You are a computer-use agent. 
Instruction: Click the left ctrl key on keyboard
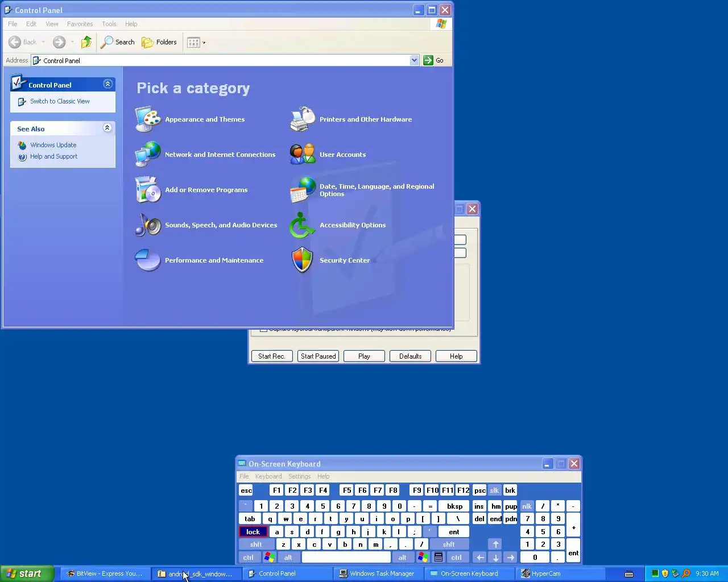click(x=249, y=558)
